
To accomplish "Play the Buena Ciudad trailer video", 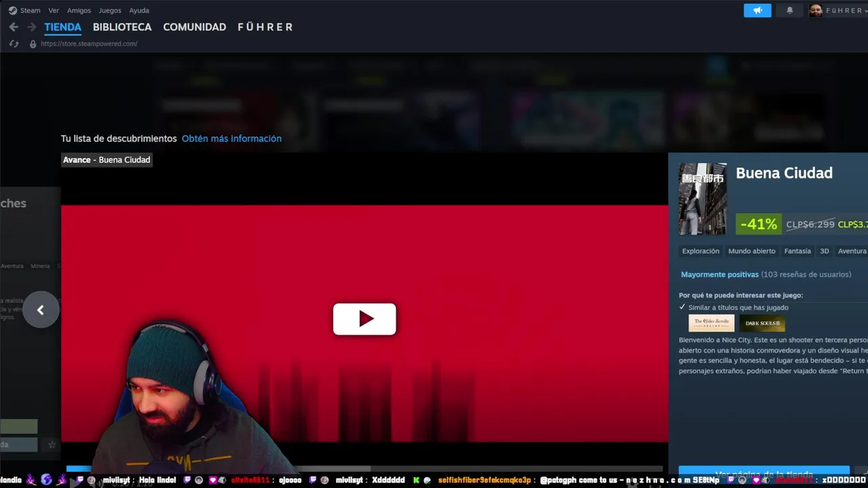I will click(364, 319).
